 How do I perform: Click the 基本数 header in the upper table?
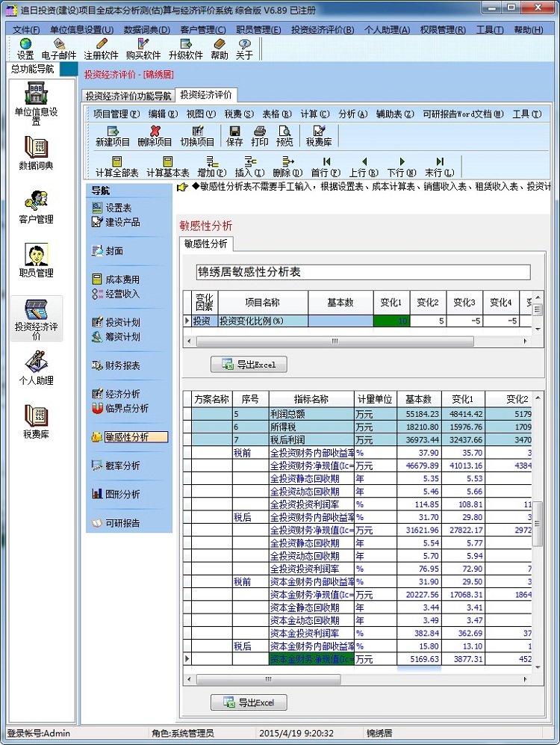click(340, 303)
